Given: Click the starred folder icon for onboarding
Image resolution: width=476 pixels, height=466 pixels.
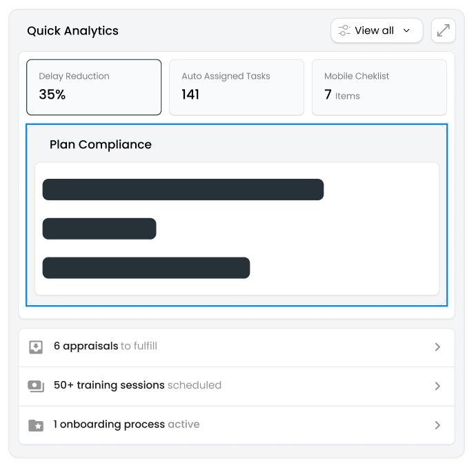Looking at the screenshot, I should tap(36, 425).
